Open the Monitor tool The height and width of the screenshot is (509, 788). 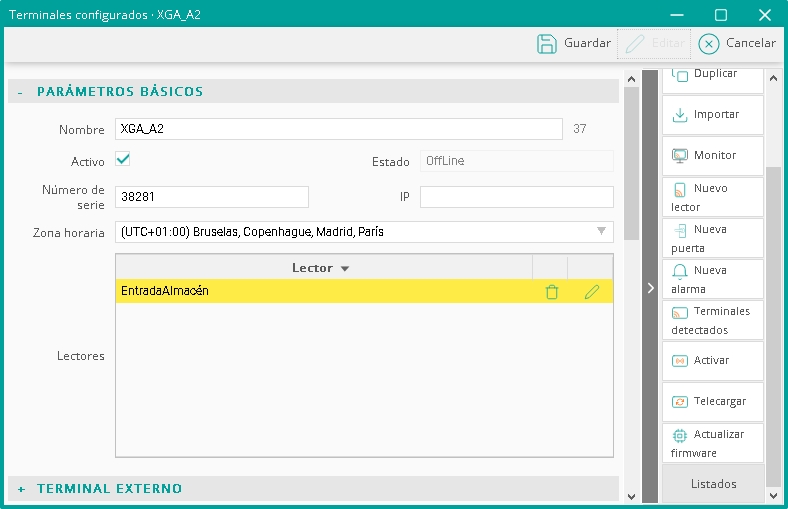click(712, 156)
